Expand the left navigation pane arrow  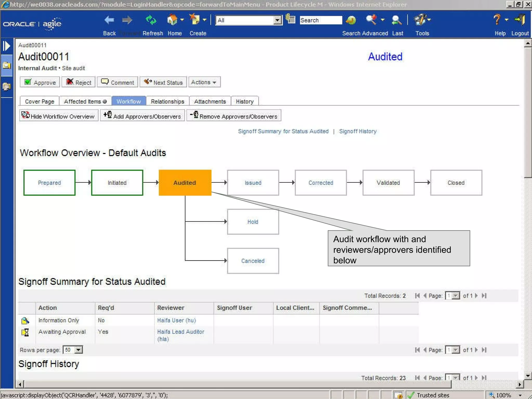point(7,46)
